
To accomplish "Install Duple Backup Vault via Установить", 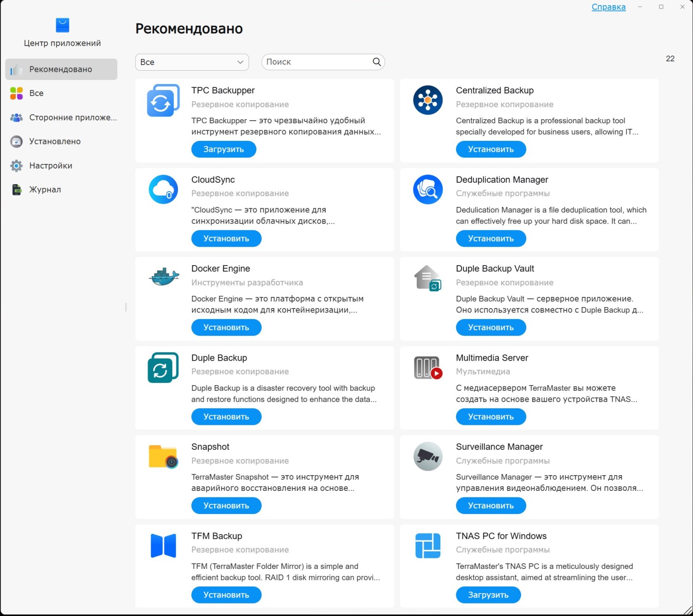I will (491, 327).
